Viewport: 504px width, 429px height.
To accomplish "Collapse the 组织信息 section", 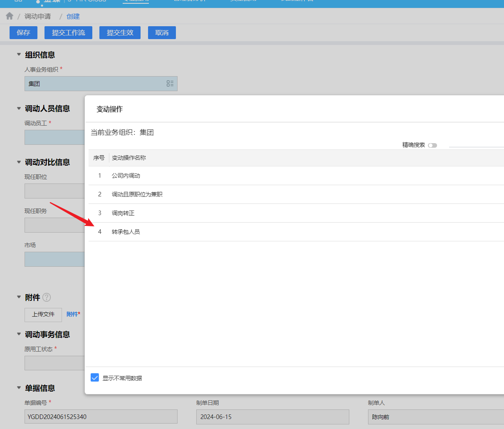I will (x=19, y=55).
